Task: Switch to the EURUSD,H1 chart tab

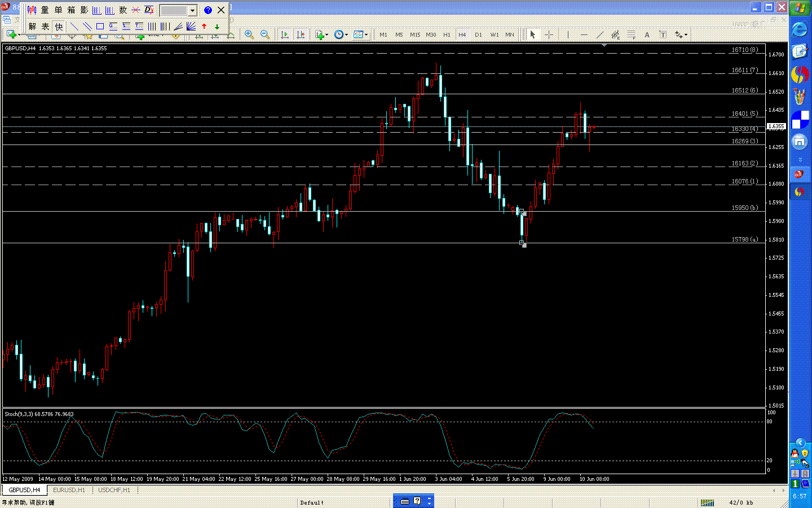Action: 69,490
